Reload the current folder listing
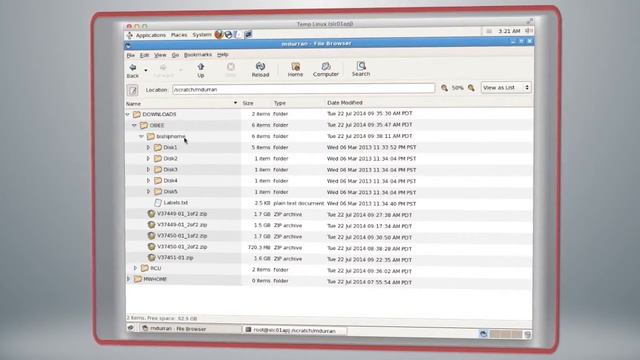 point(260,70)
